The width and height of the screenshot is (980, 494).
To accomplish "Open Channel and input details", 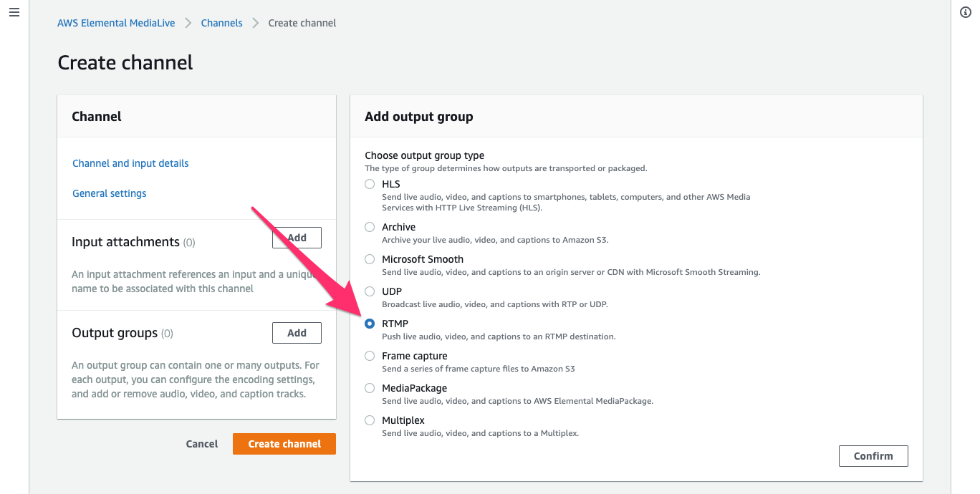I will click(130, 163).
